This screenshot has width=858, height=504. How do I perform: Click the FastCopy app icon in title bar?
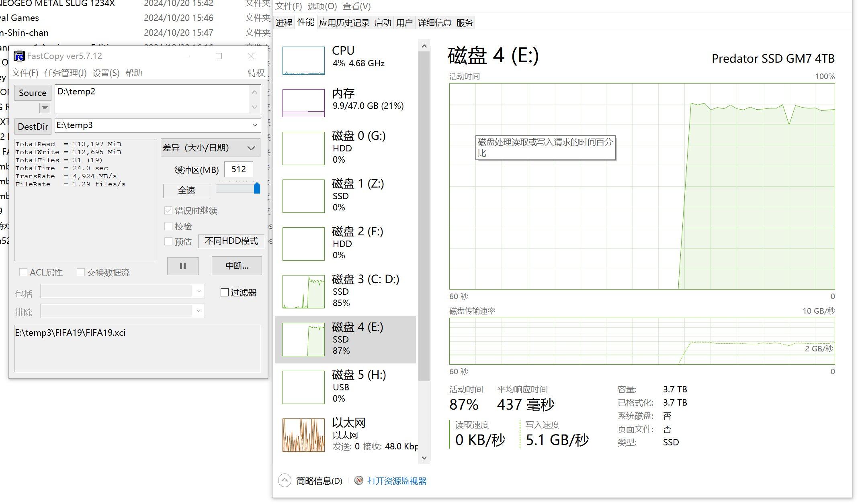(x=19, y=56)
